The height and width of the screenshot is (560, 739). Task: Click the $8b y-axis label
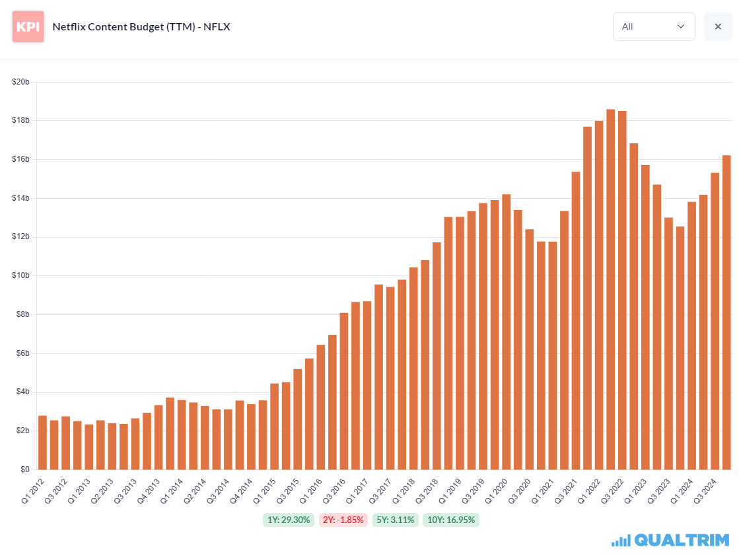(22, 314)
